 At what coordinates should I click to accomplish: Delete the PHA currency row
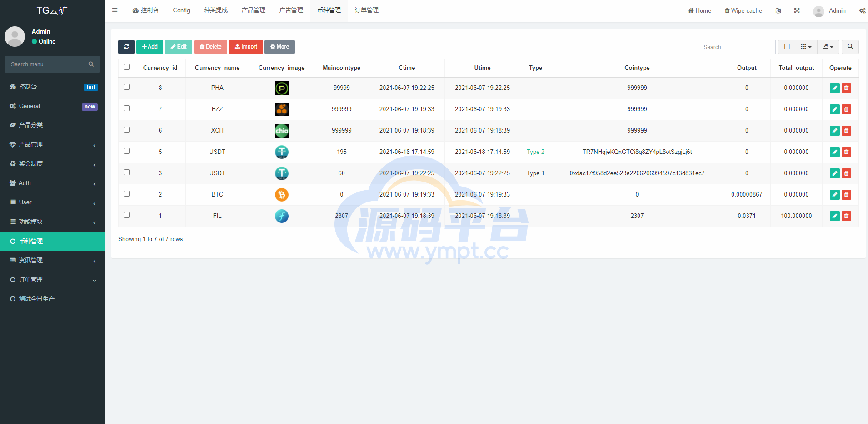click(846, 88)
